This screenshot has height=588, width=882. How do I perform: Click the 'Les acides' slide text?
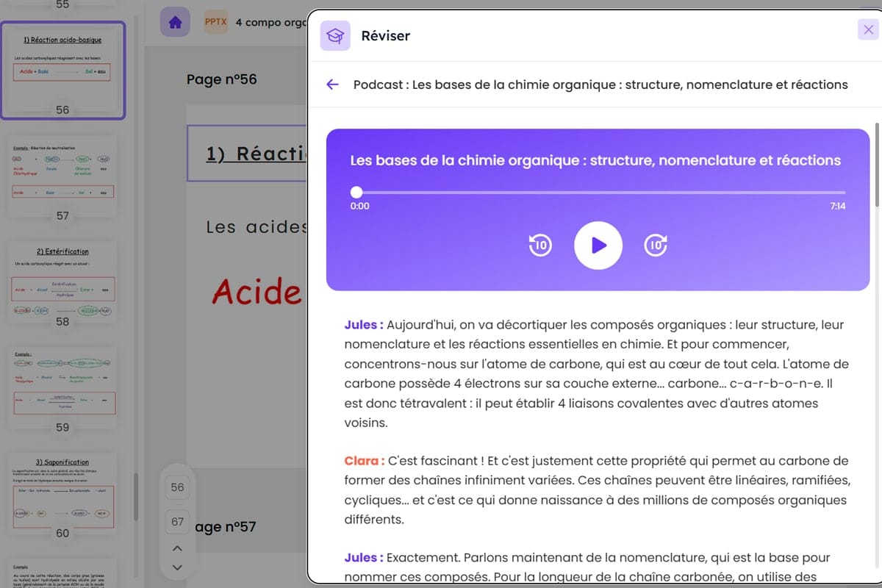(x=256, y=227)
